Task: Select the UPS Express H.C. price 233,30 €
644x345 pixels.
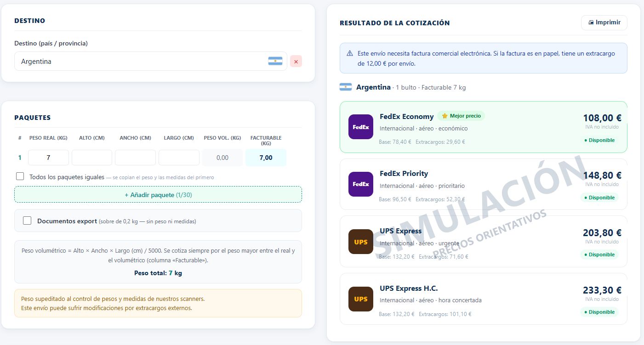Action: coord(602,290)
